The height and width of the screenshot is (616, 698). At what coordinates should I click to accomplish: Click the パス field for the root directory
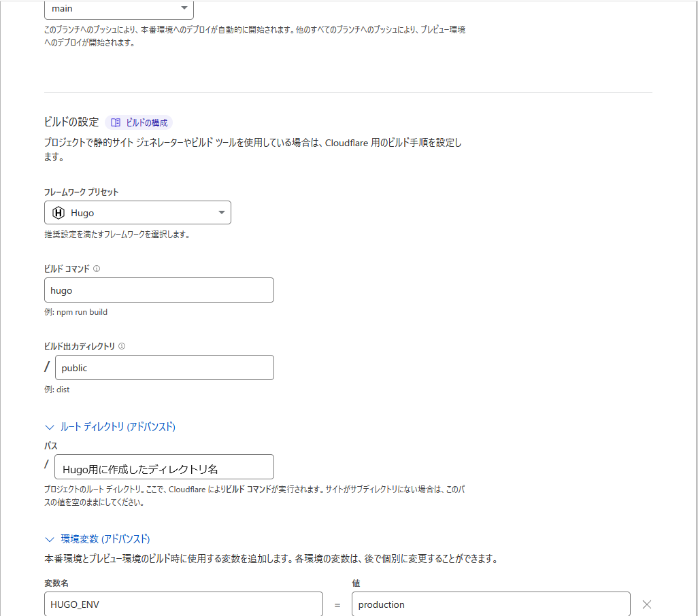click(x=164, y=468)
